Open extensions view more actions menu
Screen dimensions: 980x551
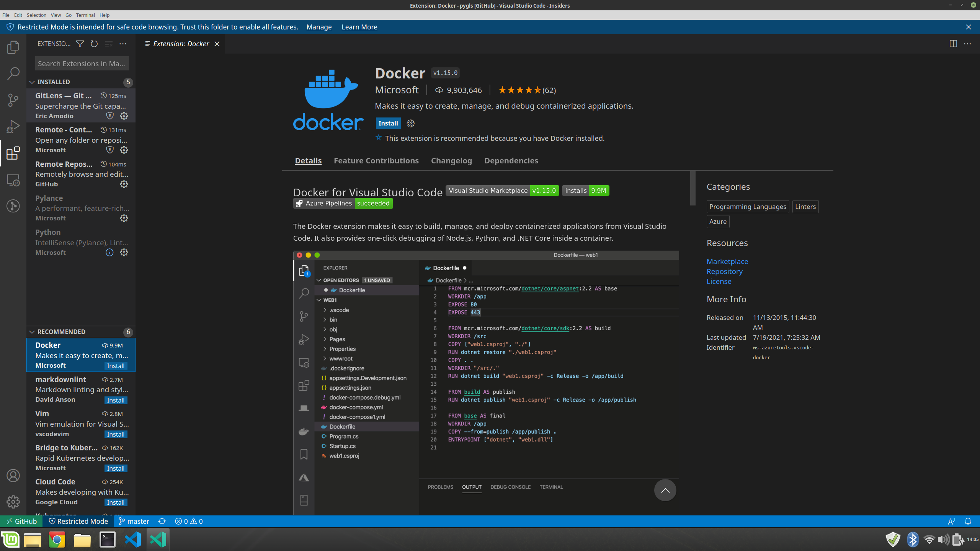click(x=123, y=44)
